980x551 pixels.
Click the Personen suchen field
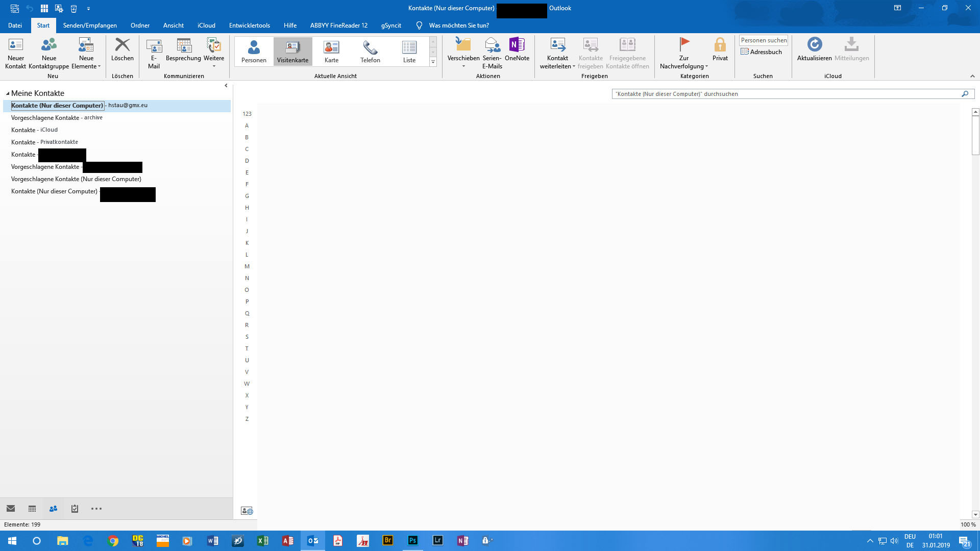pyautogui.click(x=763, y=40)
